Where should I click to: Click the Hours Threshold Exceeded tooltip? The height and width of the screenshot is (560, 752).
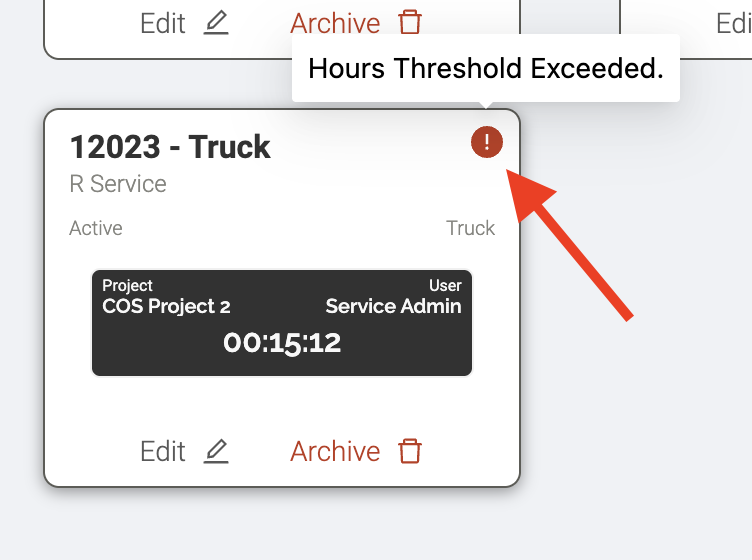(486, 68)
